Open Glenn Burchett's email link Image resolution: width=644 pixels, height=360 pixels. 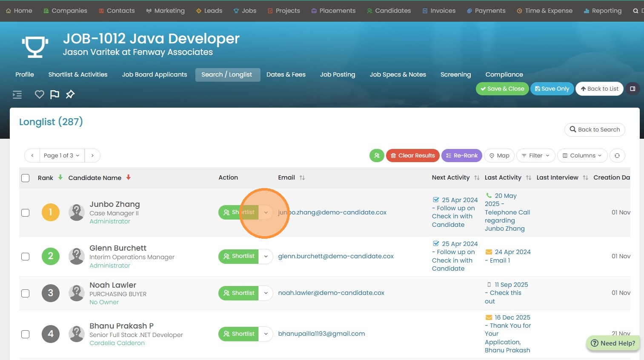coord(335,256)
